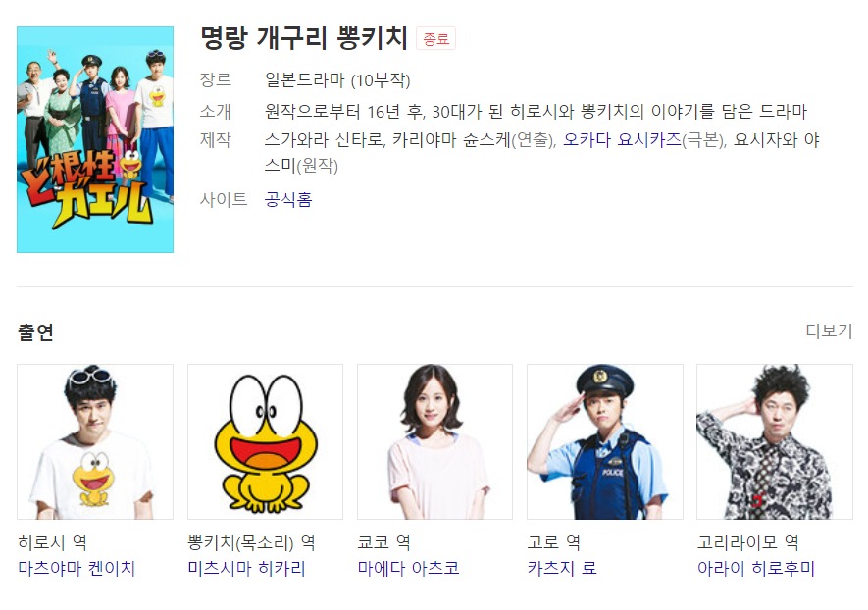Follow the 마에다 아츠코 name link
Viewport: 868px width, 610px height.
[x=409, y=568]
